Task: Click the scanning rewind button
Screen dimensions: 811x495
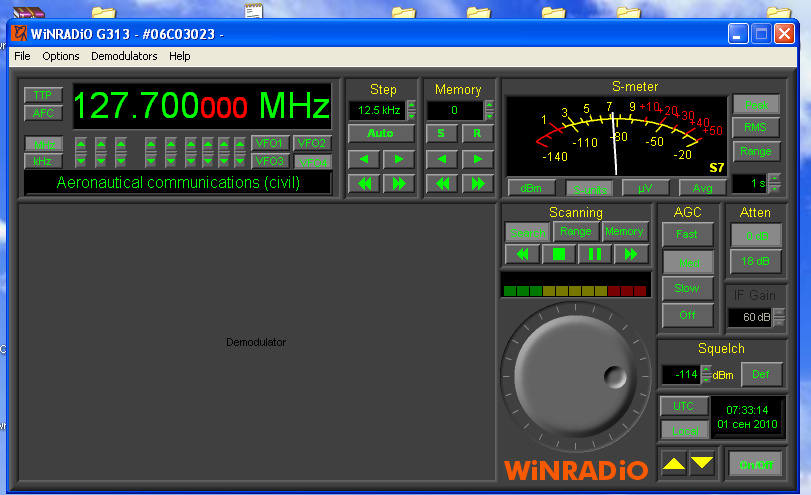Action: (522, 254)
